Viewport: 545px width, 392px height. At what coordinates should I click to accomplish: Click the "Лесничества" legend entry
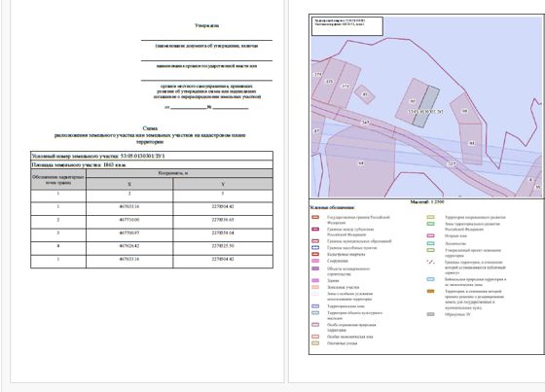click(455, 243)
